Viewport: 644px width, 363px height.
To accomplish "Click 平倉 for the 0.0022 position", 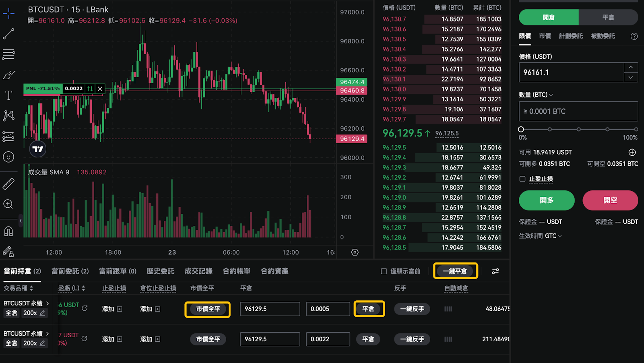I will click(x=368, y=339).
